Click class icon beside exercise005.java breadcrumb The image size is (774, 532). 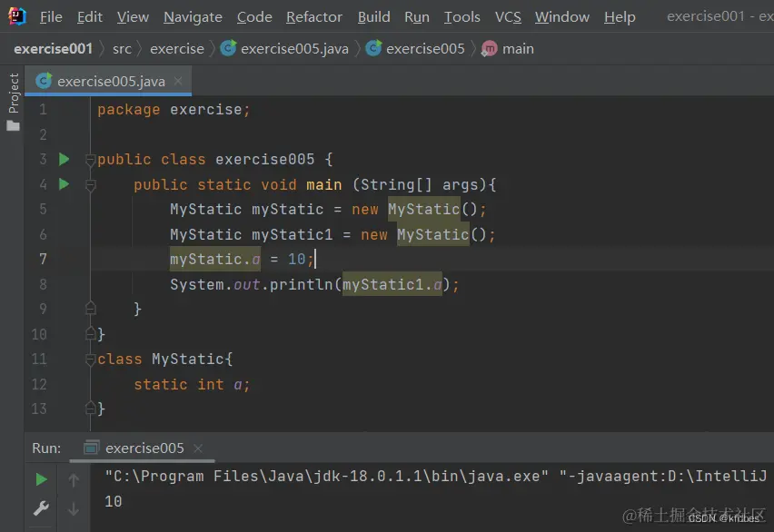pyautogui.click(x=228, y=48)
